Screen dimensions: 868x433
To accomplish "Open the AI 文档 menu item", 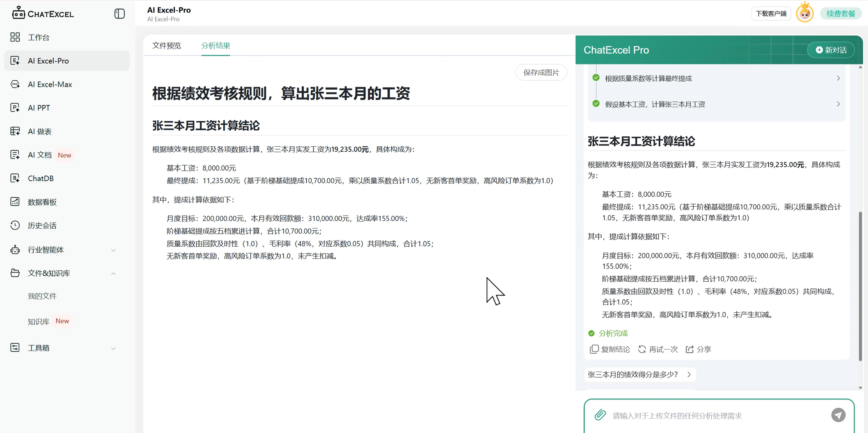I will click(67, 155).
